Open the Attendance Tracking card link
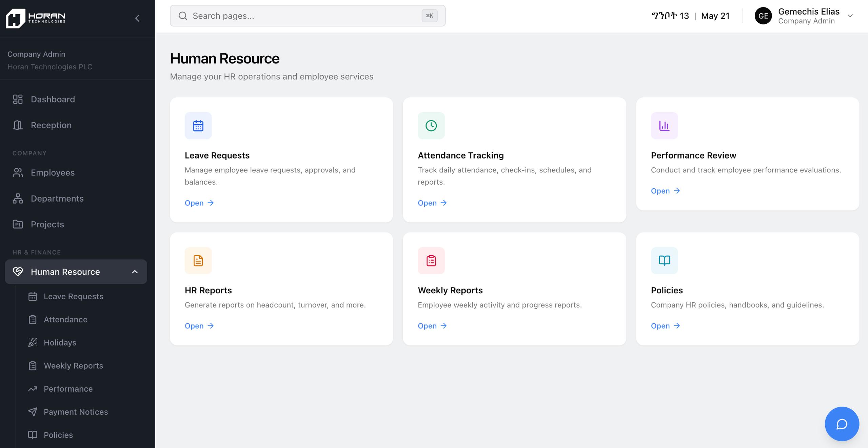 coord(432,203)
